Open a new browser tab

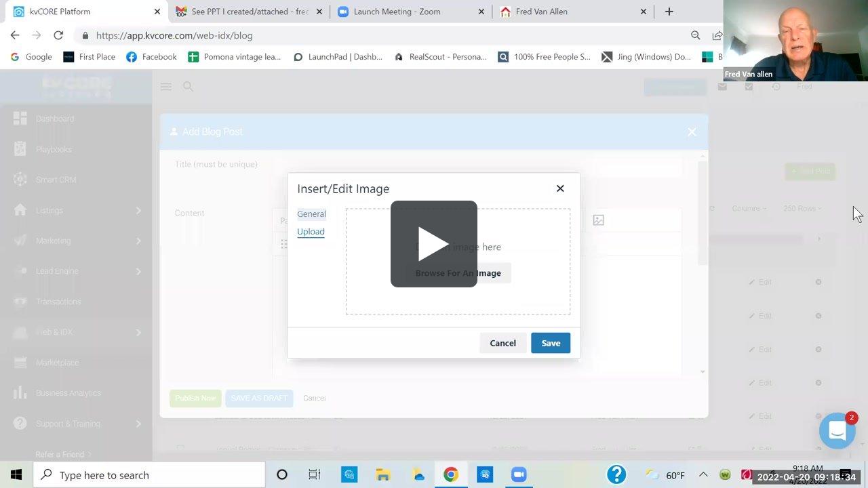669,12
